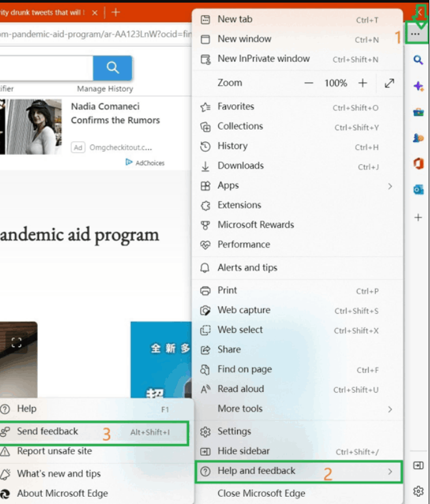
Task: Click the blue Chinese banner ad
Action: click(x=161, y=359)
